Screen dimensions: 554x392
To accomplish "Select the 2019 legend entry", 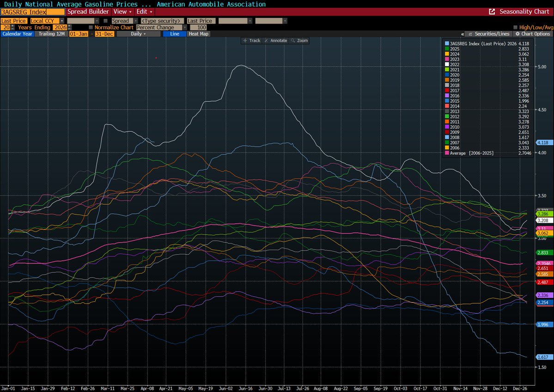I will click(487, 80).
